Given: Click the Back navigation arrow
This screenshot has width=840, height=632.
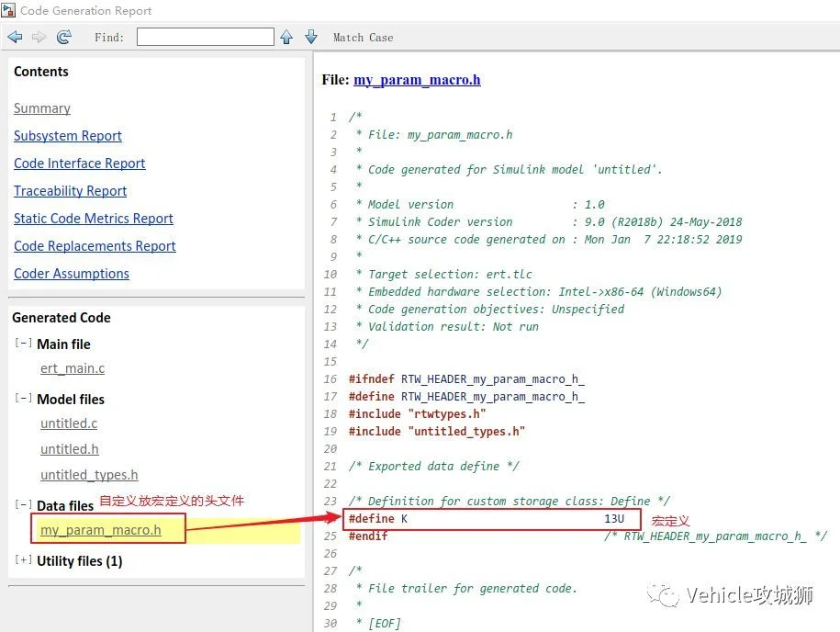Looking at the screenshot, I should (15, 37).
